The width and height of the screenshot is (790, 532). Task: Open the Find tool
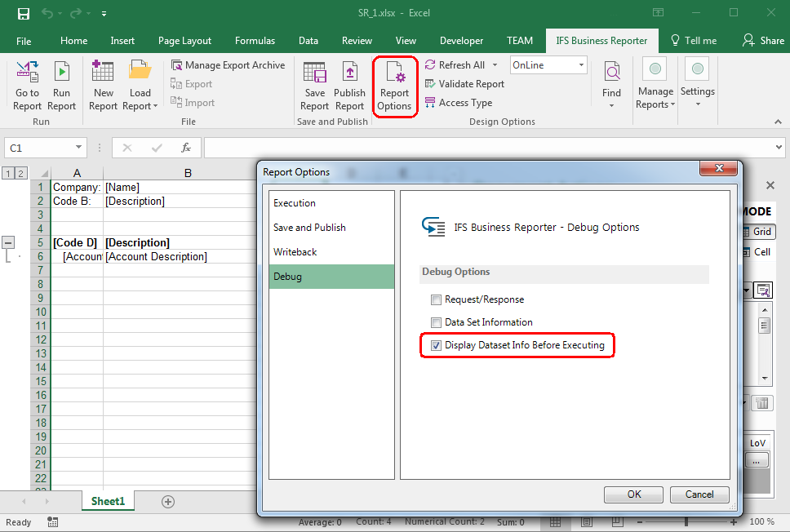tap(611, 85)
